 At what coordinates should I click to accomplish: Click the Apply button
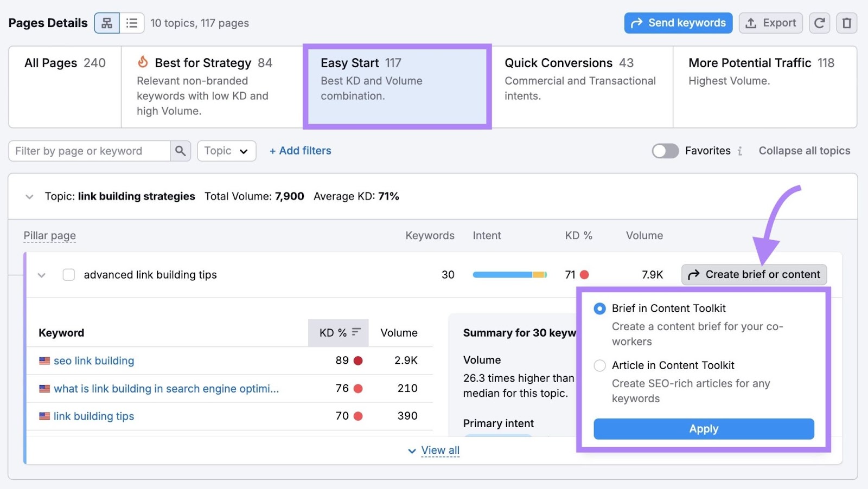pyautogui.click(x=703, y=429)
